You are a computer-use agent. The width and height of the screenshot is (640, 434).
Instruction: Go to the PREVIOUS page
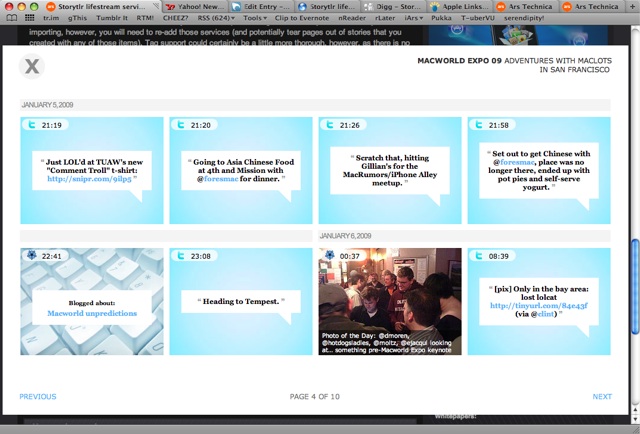point(38,396)
